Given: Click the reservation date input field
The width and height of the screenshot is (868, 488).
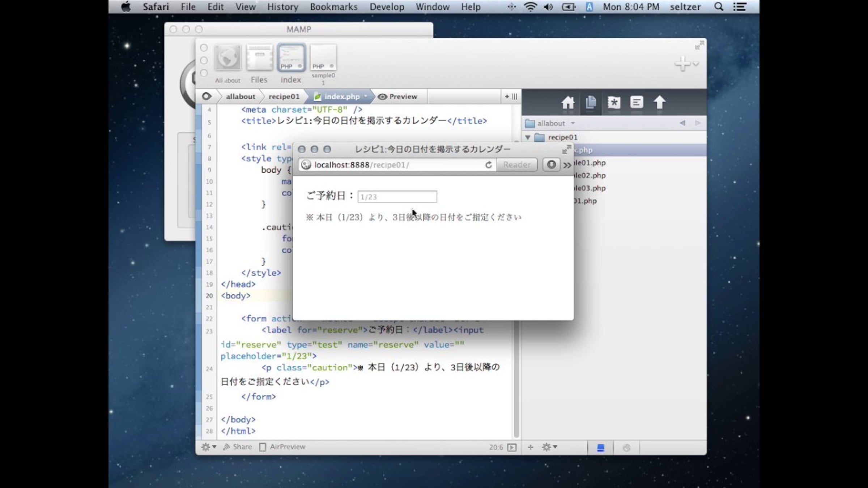Looking at the screenshot, I should coord(397,197).
